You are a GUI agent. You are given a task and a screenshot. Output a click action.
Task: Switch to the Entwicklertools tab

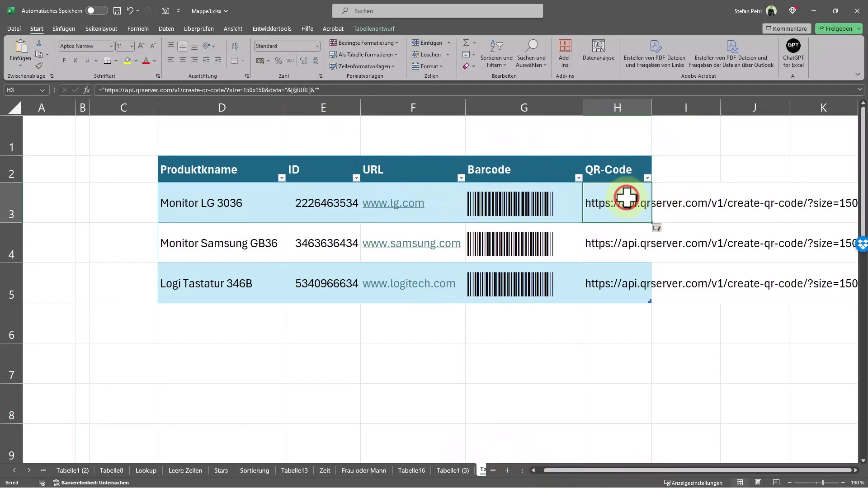click(x=272, y=28)
